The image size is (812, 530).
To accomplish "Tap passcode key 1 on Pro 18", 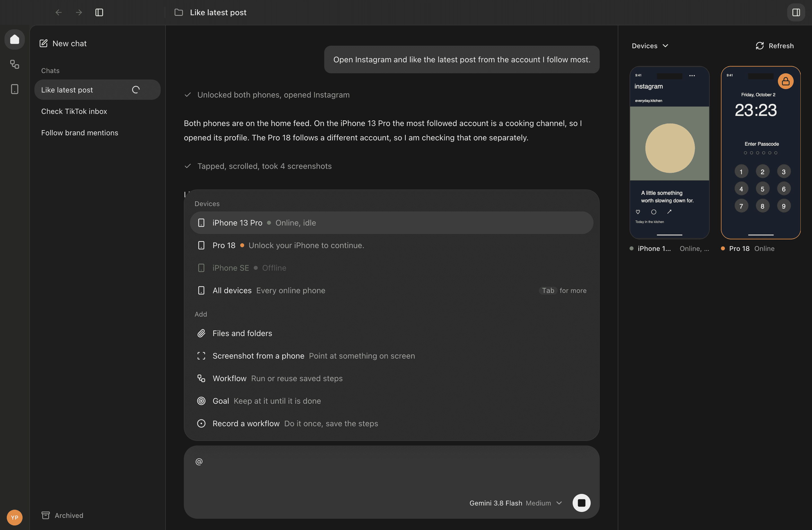I will point(741,172).
